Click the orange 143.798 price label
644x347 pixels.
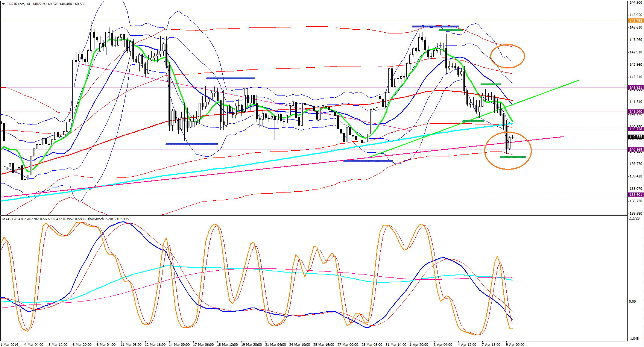[635, 21]
